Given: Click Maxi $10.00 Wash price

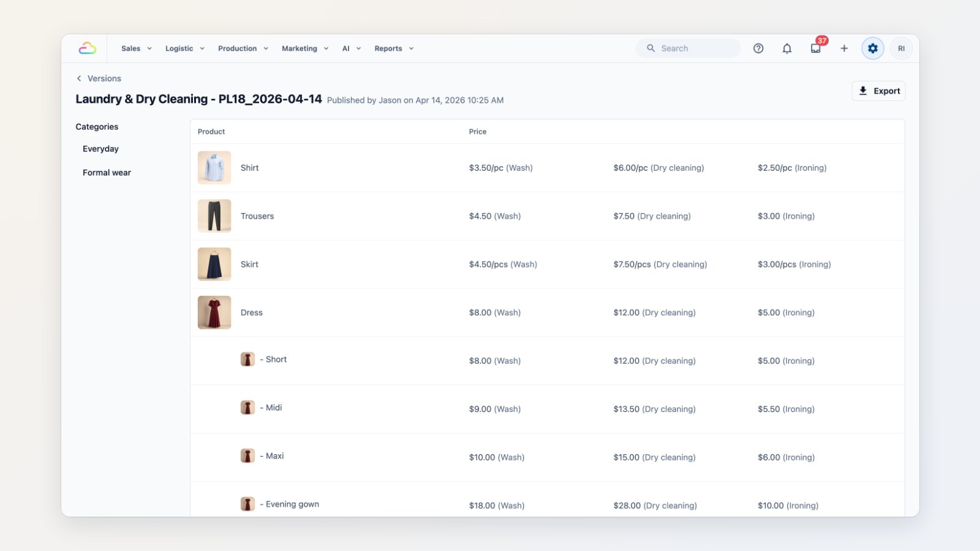Looking at the screenshot, I should pos(497,457).
